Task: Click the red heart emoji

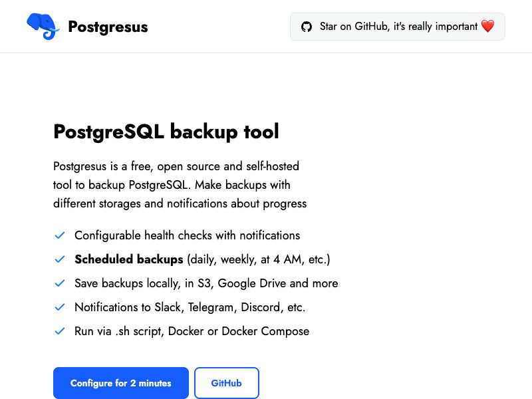Action: click(x=487, y=27)
